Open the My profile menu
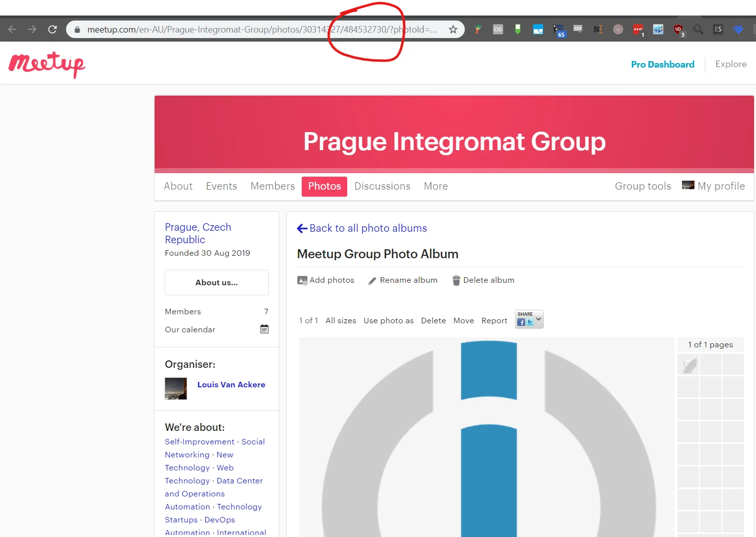 point(713,186)
